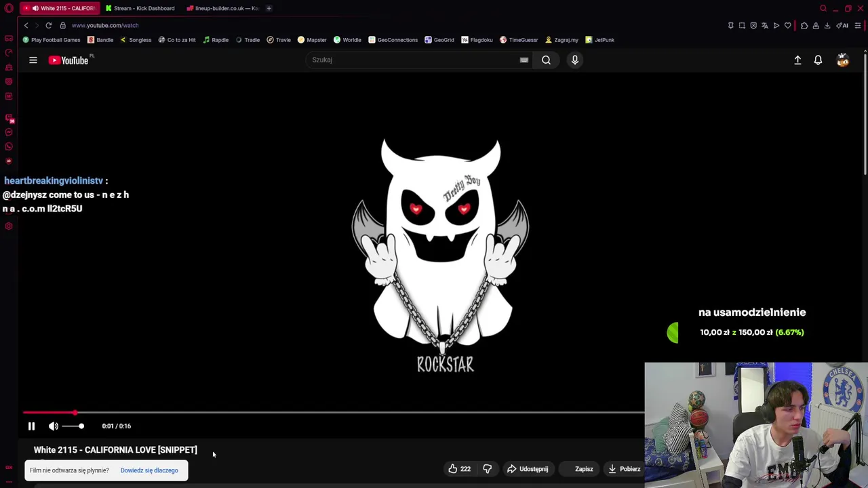Open a new tab with plus button
The image size is (868, 488).
[x=269, y=8]
